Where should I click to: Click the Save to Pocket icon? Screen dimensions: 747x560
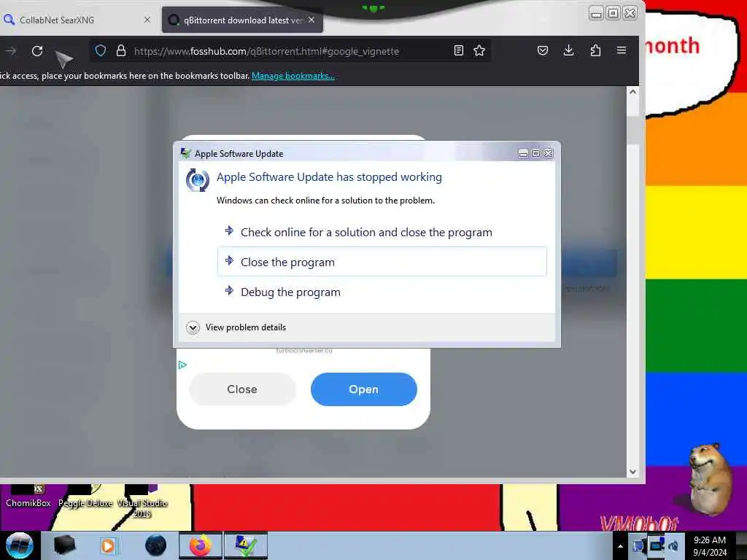[x=543, y=50]
